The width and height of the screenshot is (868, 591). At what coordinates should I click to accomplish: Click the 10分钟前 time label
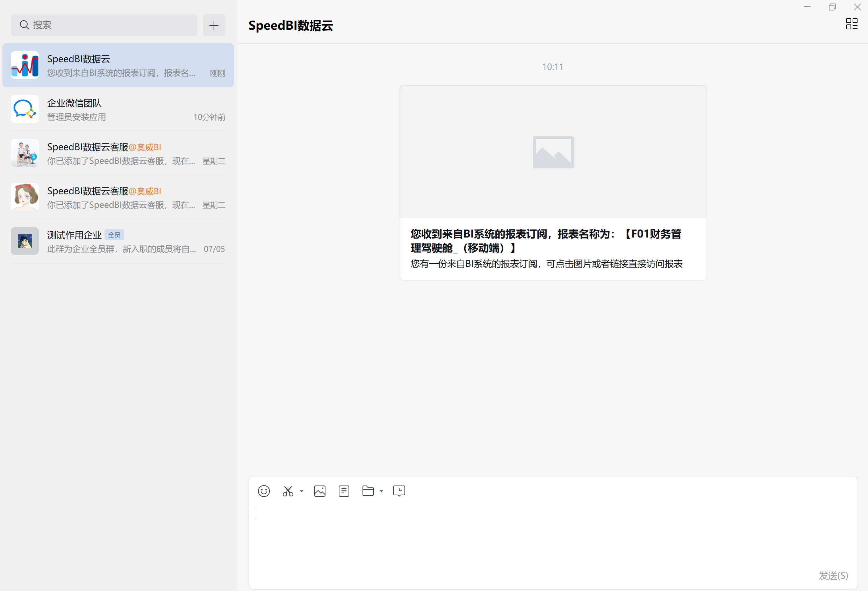[209, 117]
